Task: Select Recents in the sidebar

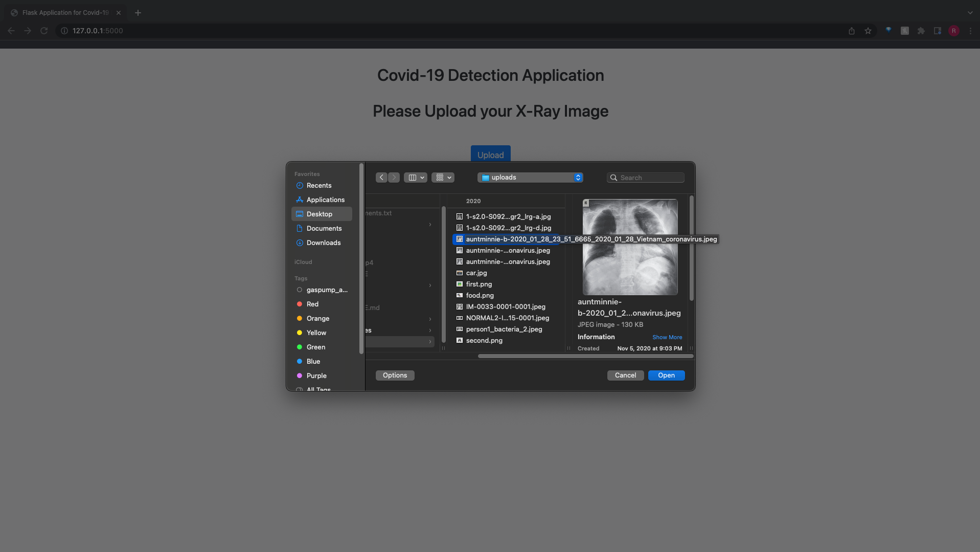Action: point(322,186)
